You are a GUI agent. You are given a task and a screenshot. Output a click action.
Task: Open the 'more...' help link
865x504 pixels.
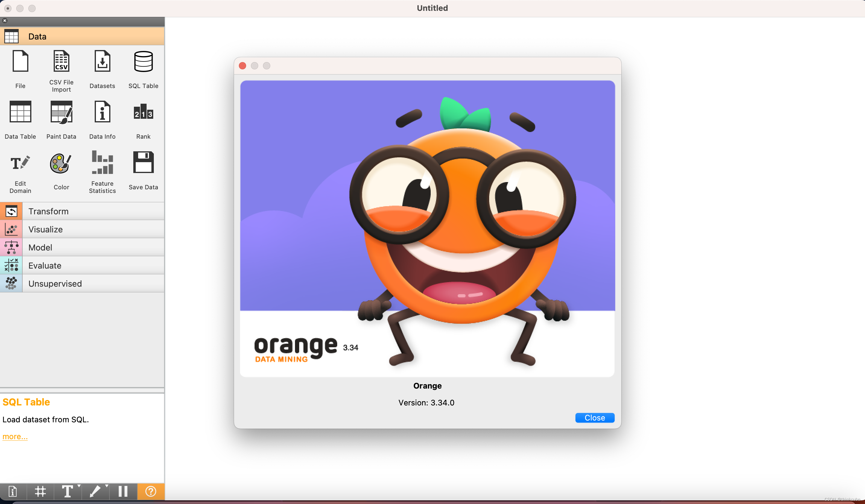pos(15,436)
